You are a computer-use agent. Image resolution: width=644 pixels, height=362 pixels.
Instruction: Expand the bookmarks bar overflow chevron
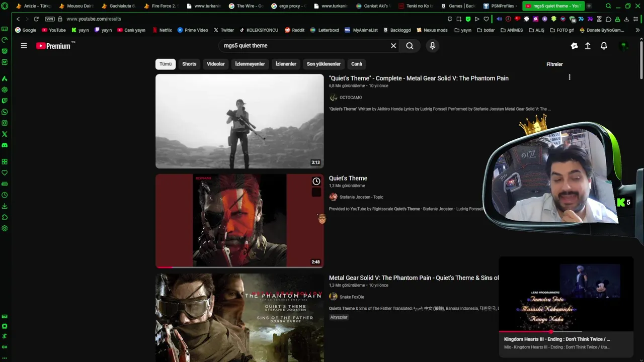pos(637,30)
